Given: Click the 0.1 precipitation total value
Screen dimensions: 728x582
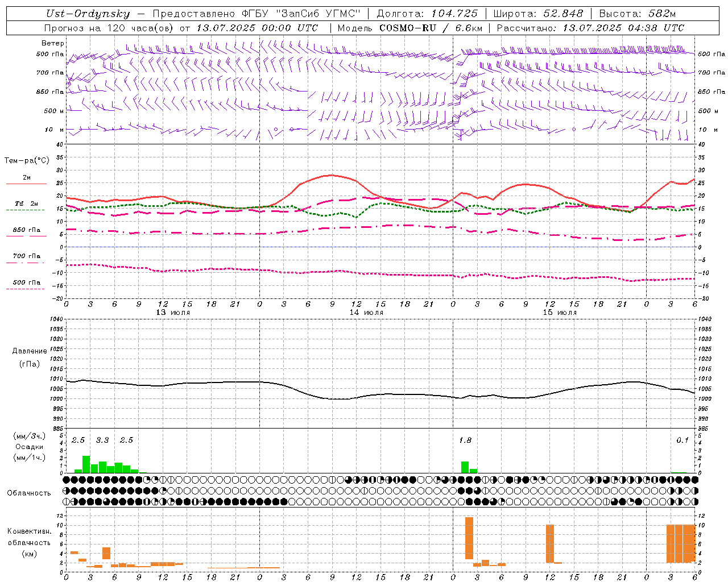Looking at the screenshot, I should (x=682, y=440).
